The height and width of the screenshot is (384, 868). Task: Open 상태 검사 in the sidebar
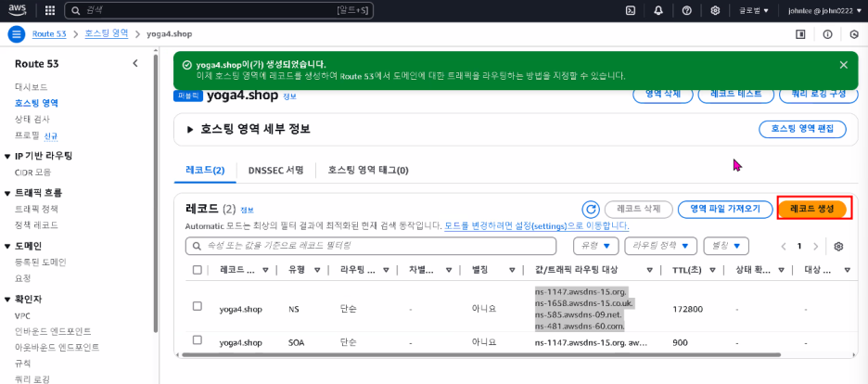tap(32, 119)
